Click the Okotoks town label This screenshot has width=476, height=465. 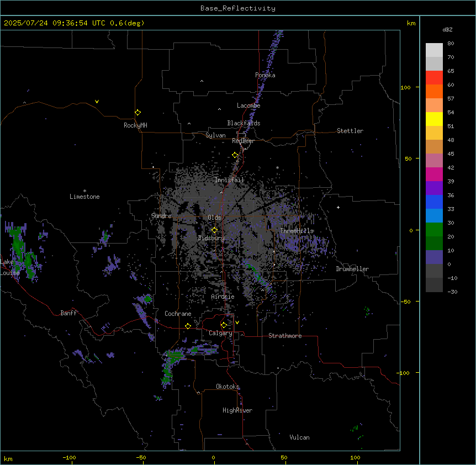tap(228, 387)
